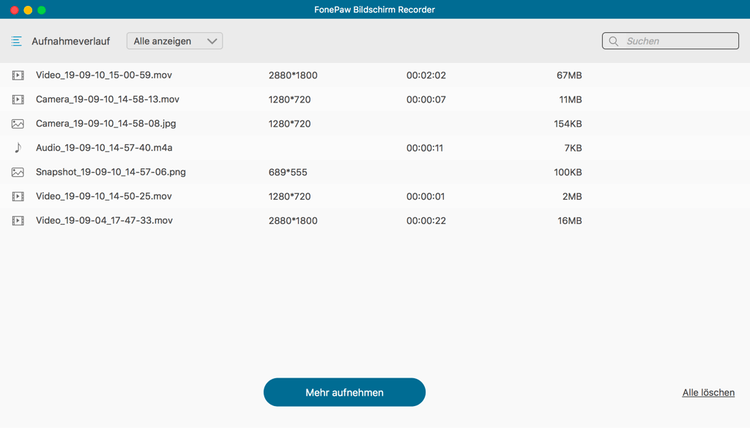
Task: Click the 00:00:01 duration value
Action: (x=426, y=197)
